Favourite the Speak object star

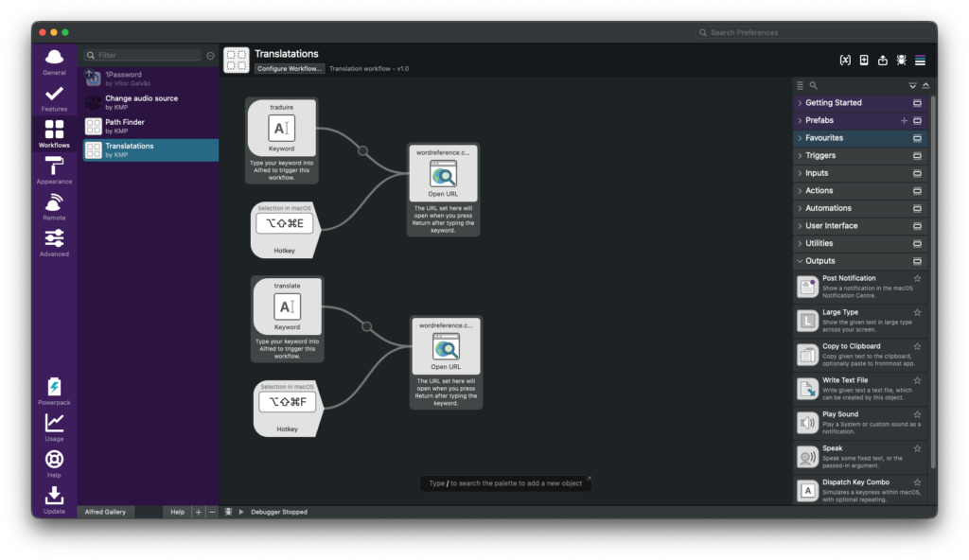[x=918, y=448]
